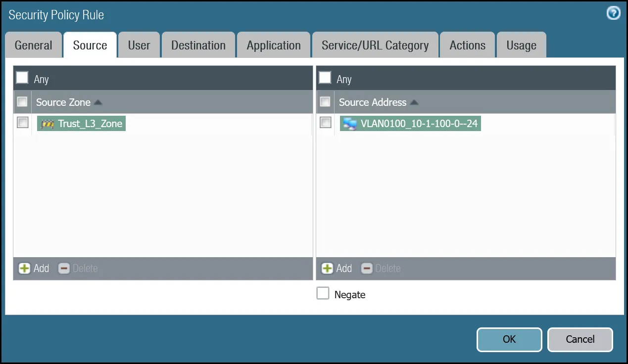Enable the Any checkbox for Source Address

[325, 78]
